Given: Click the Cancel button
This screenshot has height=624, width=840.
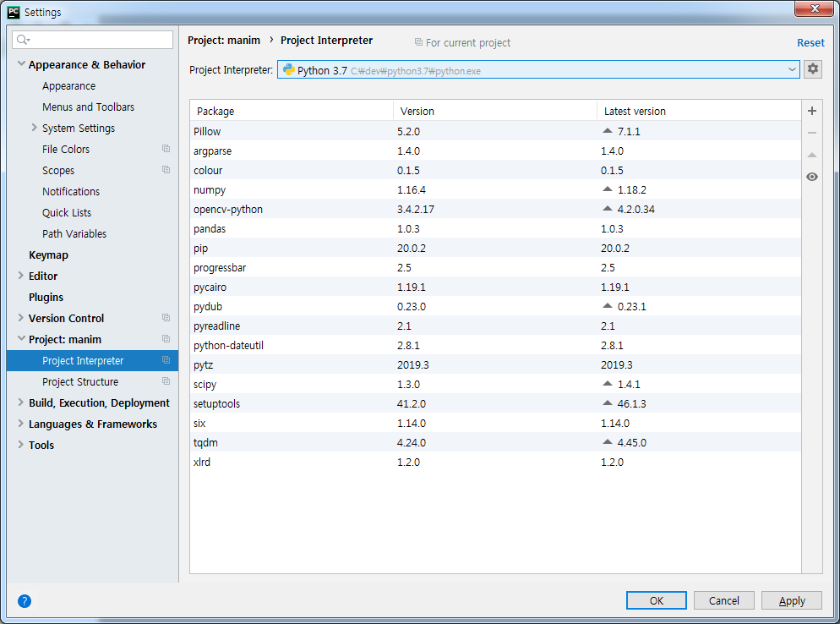Looking at the screenshot, I should [x=723, y=600].
